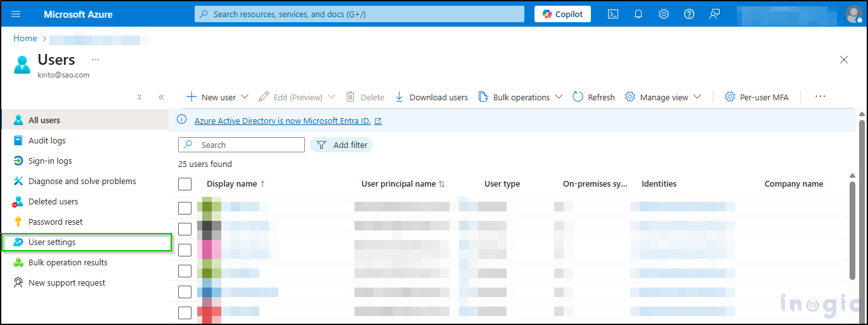Image resolution: width=868 pixels, height=325 pixels.
Task: Click Download users
Action: pyautogui.click(x=432, y=97)
